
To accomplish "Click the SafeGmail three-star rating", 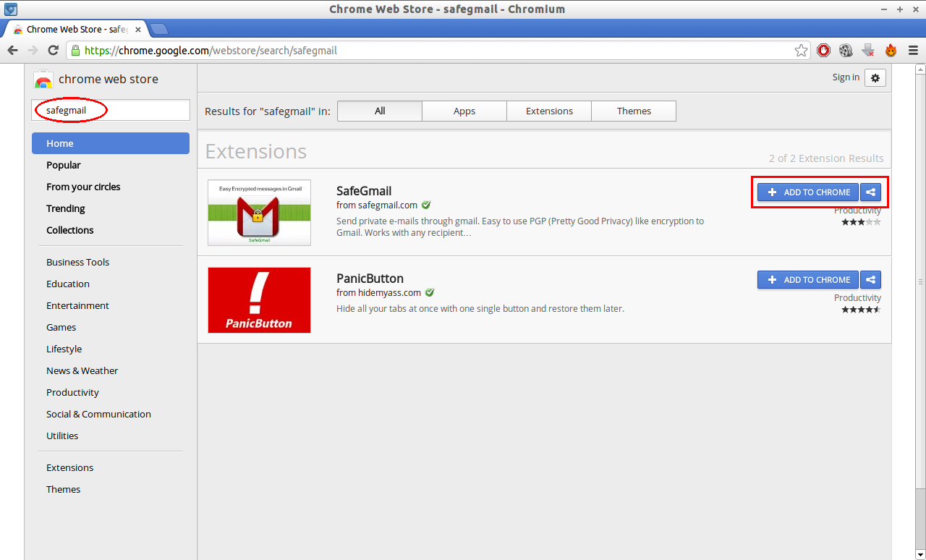I will [861, 222].
